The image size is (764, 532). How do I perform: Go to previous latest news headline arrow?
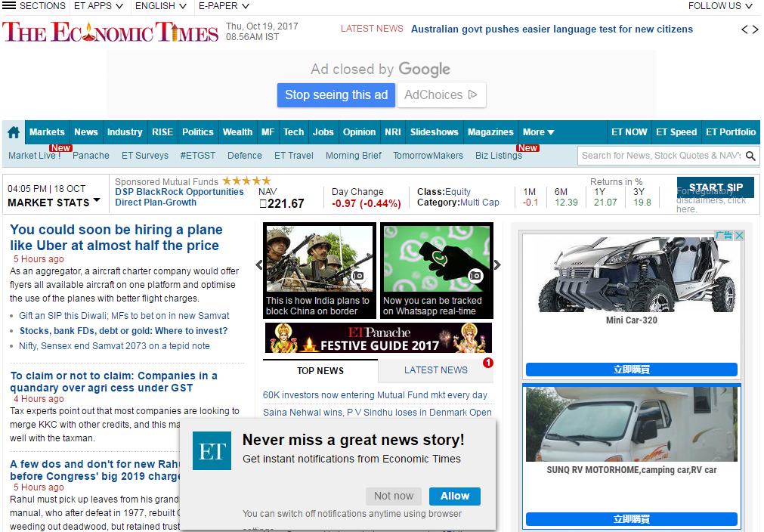744,29
